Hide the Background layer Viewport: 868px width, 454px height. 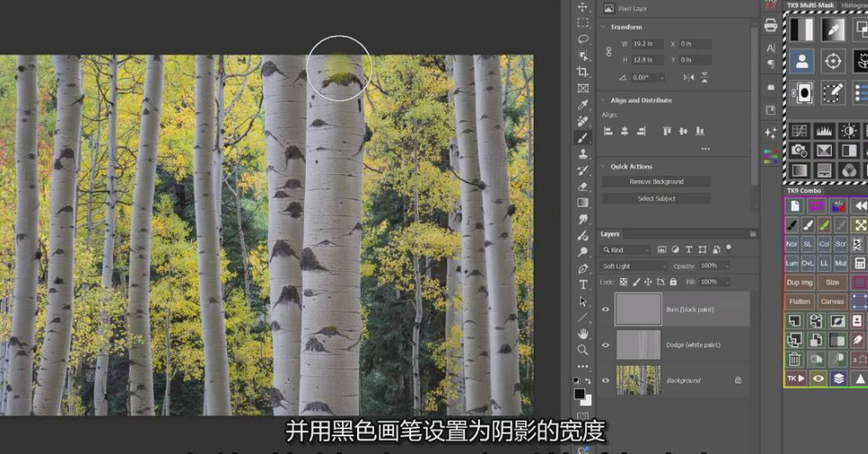coord(605,380)
